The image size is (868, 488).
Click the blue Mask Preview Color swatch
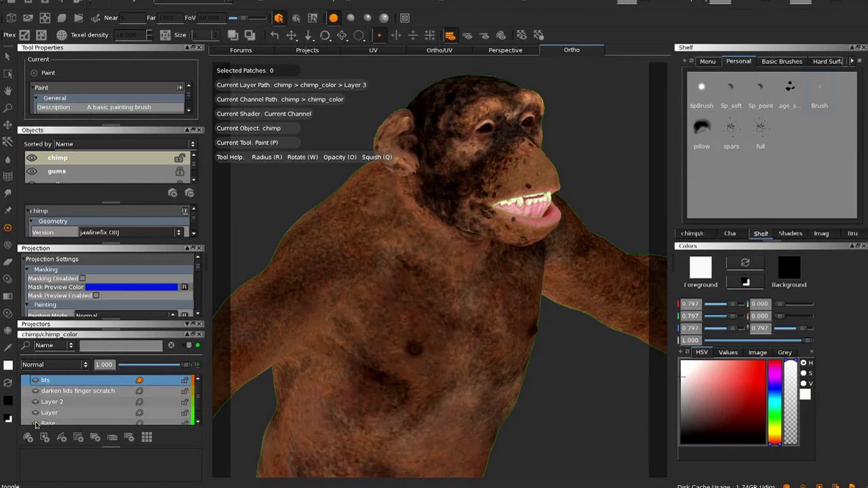pos(131,287)
